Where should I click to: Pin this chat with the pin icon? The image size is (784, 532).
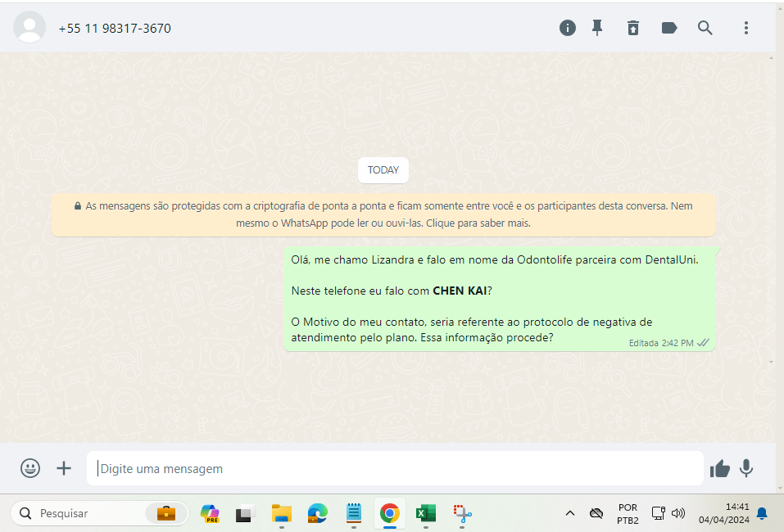[x=597, y=28]
